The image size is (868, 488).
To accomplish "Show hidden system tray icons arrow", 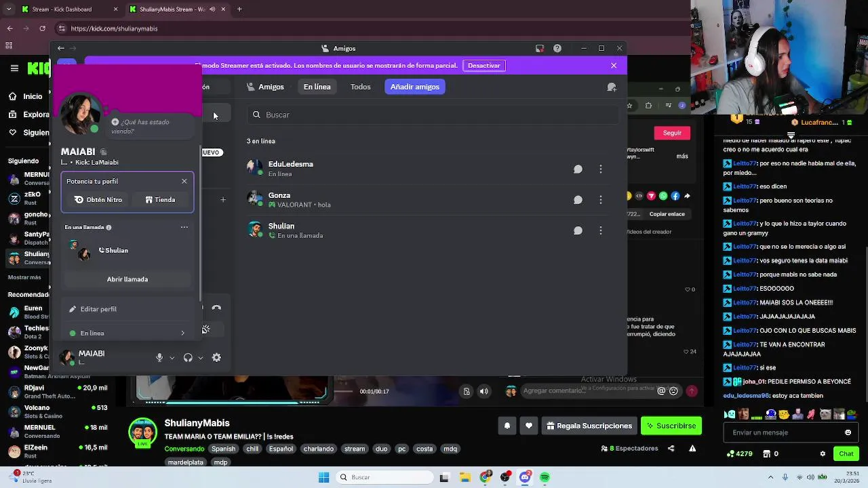I will (x=771, y=477).
